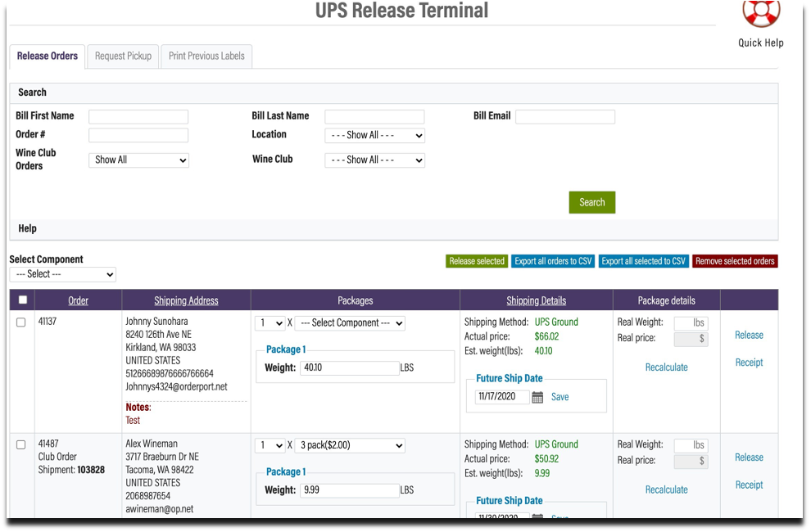Click the email awineman@op.net

coord(159,510)
